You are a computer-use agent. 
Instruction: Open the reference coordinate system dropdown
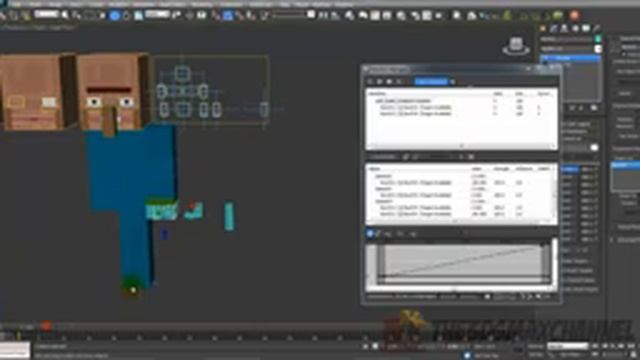[x=158, y=15]
